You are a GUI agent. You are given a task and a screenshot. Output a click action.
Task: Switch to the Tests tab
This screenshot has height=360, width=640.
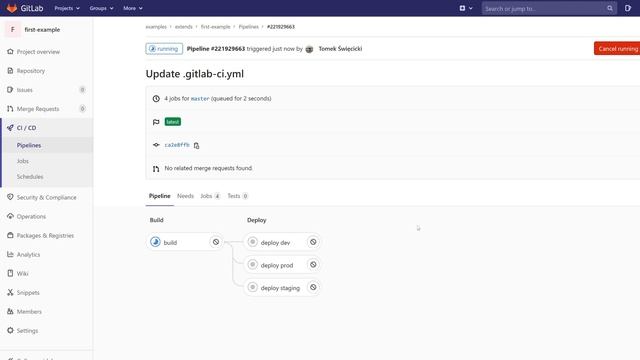click(x=238, y=196)
